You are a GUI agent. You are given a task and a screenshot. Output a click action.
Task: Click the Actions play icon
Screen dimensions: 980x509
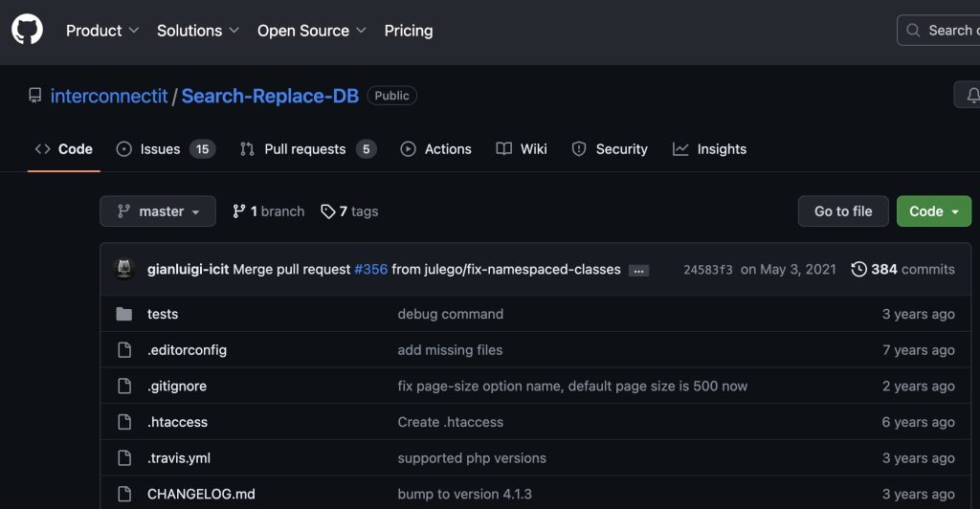408,149
